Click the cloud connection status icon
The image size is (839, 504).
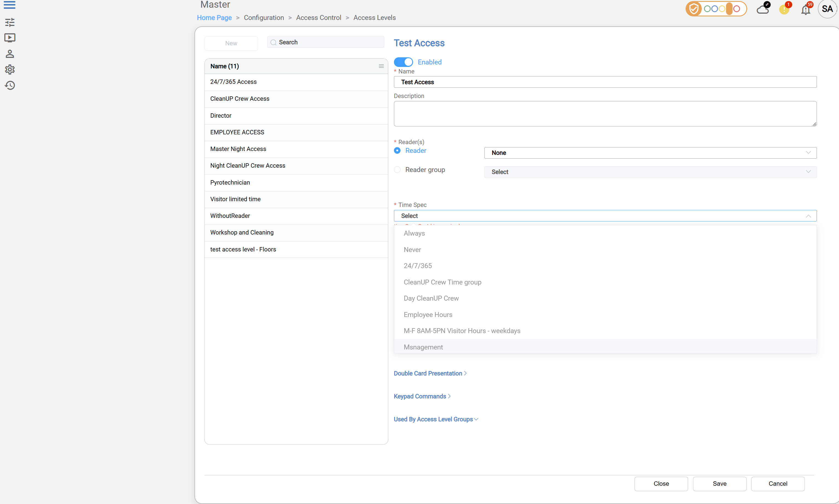(762, 9)
